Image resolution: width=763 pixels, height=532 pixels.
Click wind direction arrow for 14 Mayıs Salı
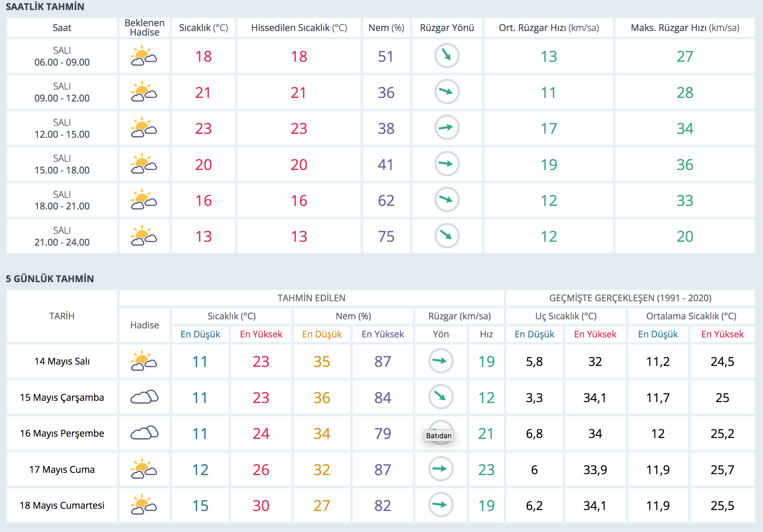coord(441,361)
